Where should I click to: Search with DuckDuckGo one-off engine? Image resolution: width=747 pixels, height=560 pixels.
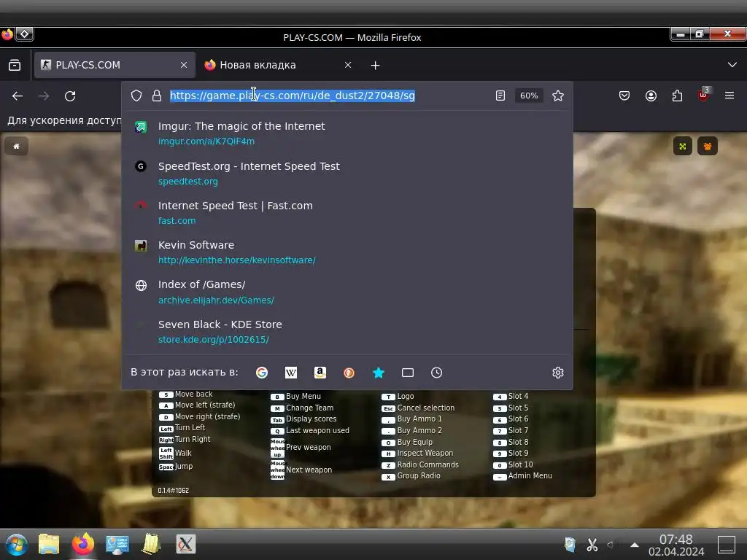tap(349, 373)
